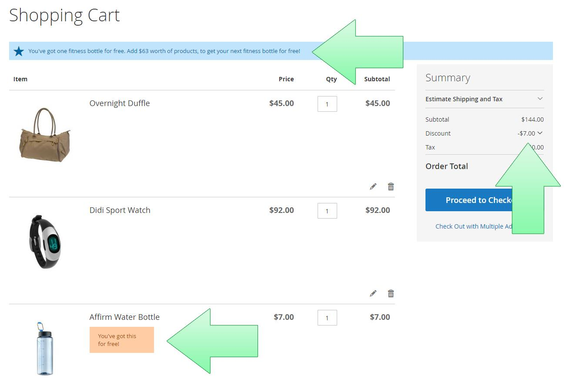Click the Affirm Water Bottle quantity field
This screenshot has height=392, width=566.
tap(327, 318)
